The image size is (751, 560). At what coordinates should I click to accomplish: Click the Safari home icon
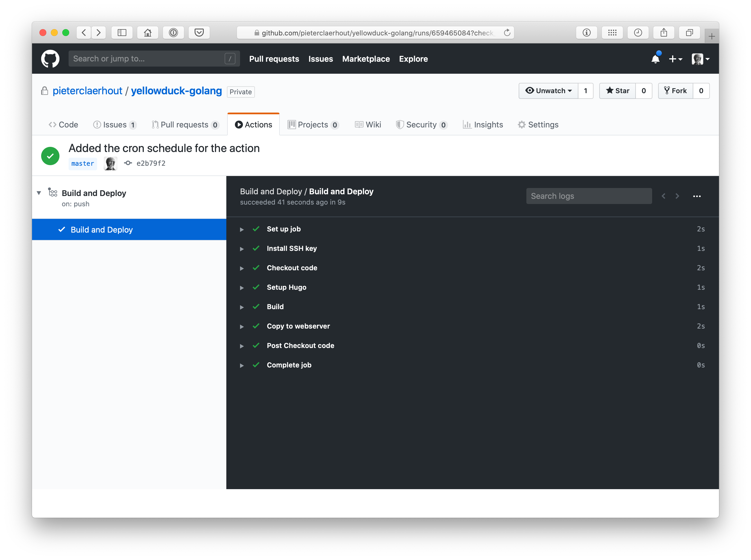coord(147,33)
